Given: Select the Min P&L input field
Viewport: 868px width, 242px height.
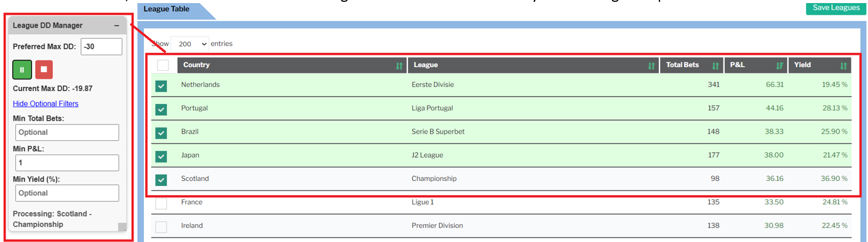Looking at the screenshot, I should (x=67, y=163).
